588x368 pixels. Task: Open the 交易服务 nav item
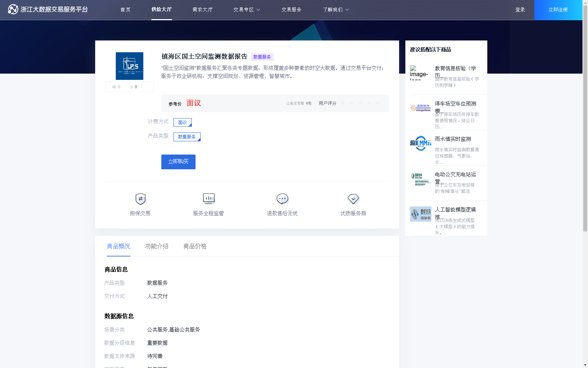(x=291, y=10)
